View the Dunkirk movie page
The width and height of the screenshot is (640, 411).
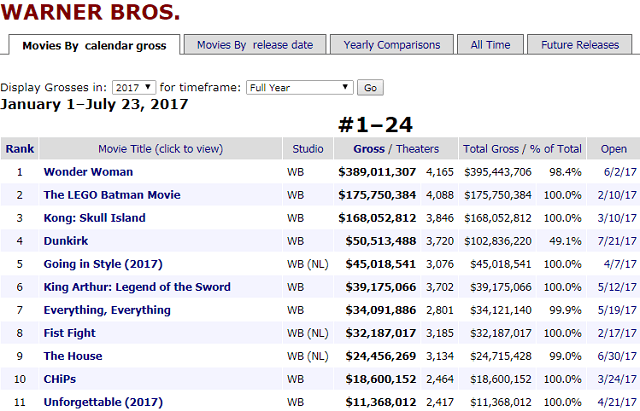[x=66, y=241]
